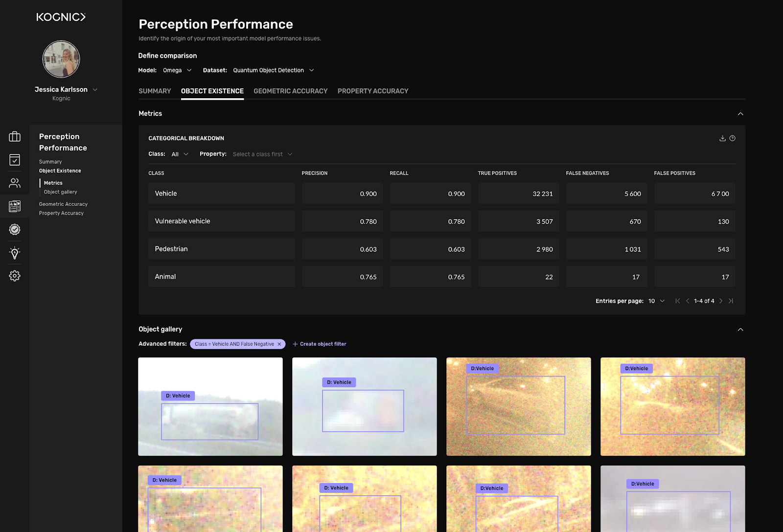Click Vehicle true positives value 32 231

(519, 194)
